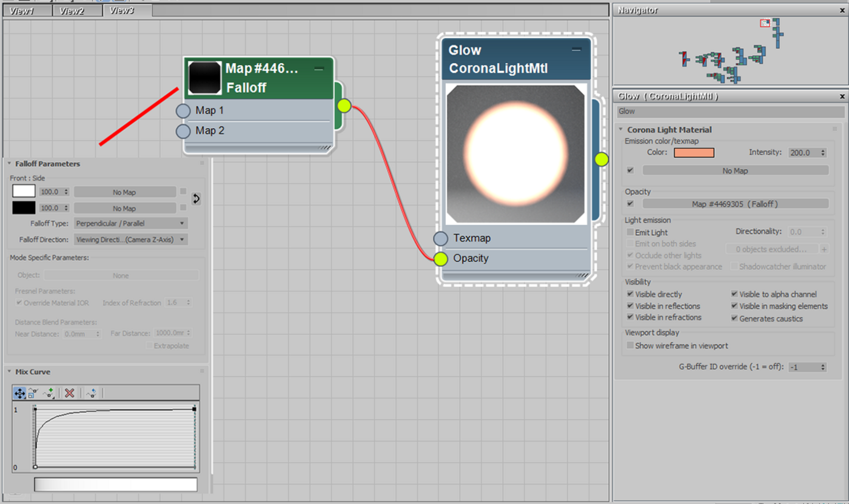Close the Navigator panel
The width and height of the screenshot is (849, 504).
[x=842, y=10]
